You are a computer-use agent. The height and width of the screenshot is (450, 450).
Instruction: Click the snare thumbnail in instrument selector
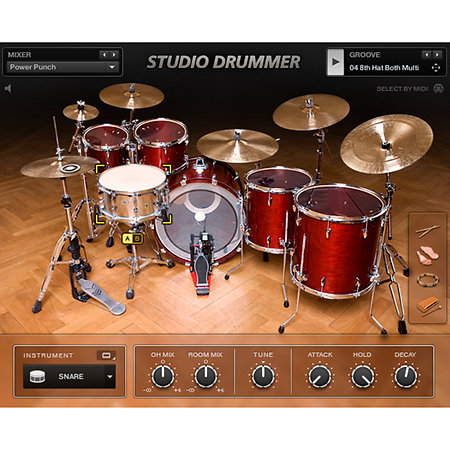[37, 377]
